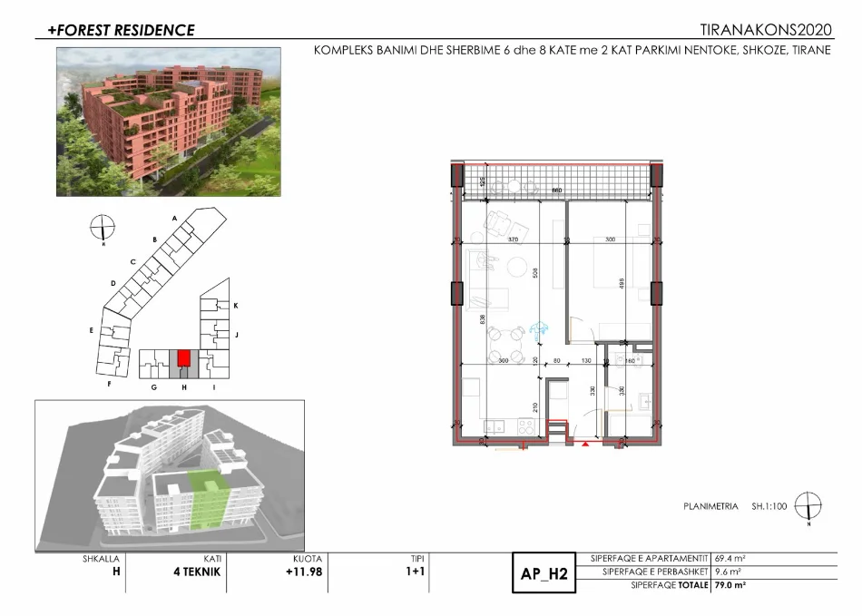
Task: Click the four-burner stove in kitchen
Action: click(527, 426)
